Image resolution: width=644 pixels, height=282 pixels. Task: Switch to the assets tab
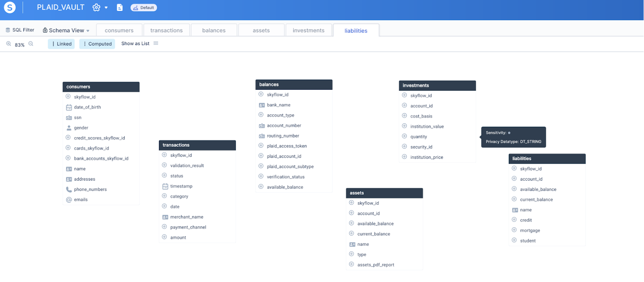(x=261, y=30)
